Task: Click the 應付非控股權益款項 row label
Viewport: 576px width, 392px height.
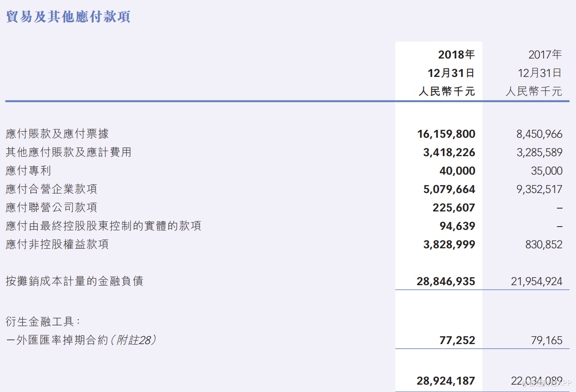Action: (57, 244)
